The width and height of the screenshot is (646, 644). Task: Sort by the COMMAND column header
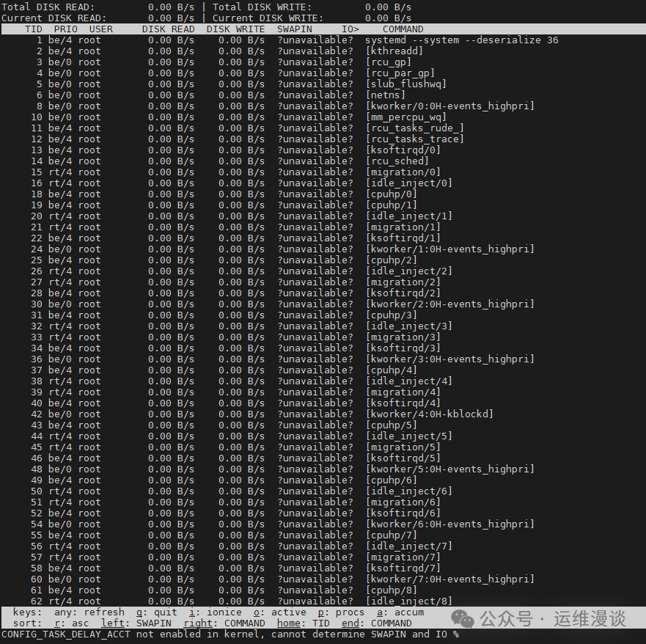point(403,29)
